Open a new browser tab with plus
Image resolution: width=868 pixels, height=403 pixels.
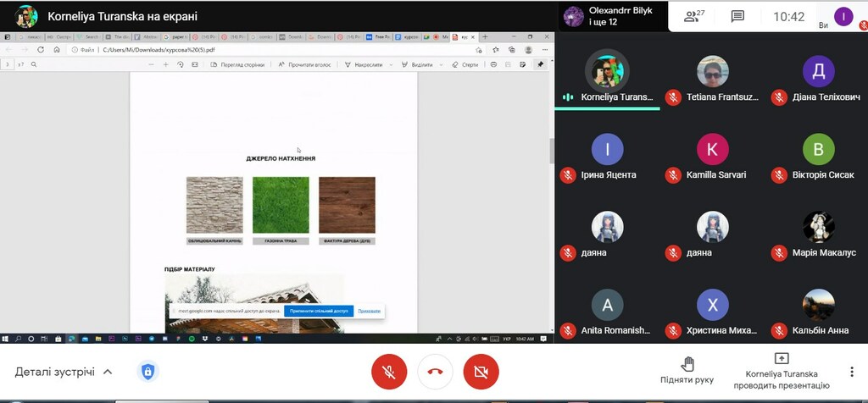[x=485, y=37]
